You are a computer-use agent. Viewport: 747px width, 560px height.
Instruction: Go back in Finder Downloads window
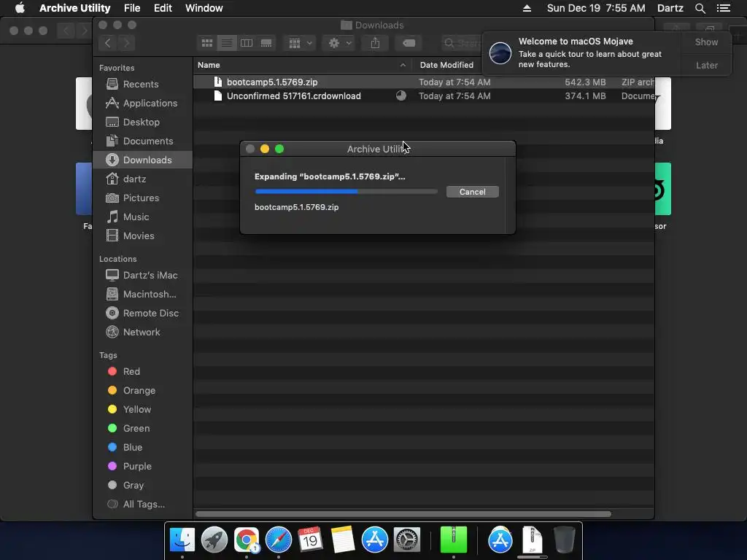[x=108, y=43]
